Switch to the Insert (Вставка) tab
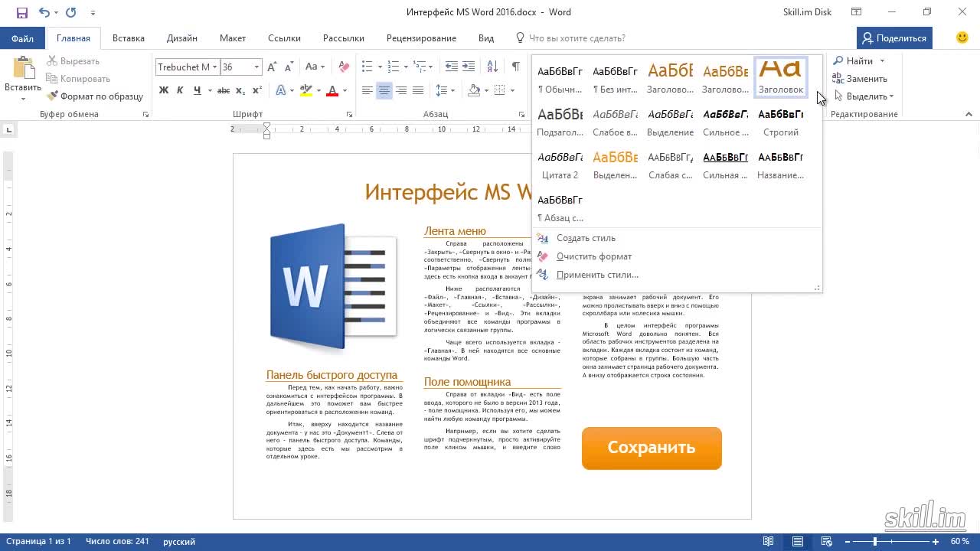The height and width of the screenshot is (551, 980). point(129,38)
